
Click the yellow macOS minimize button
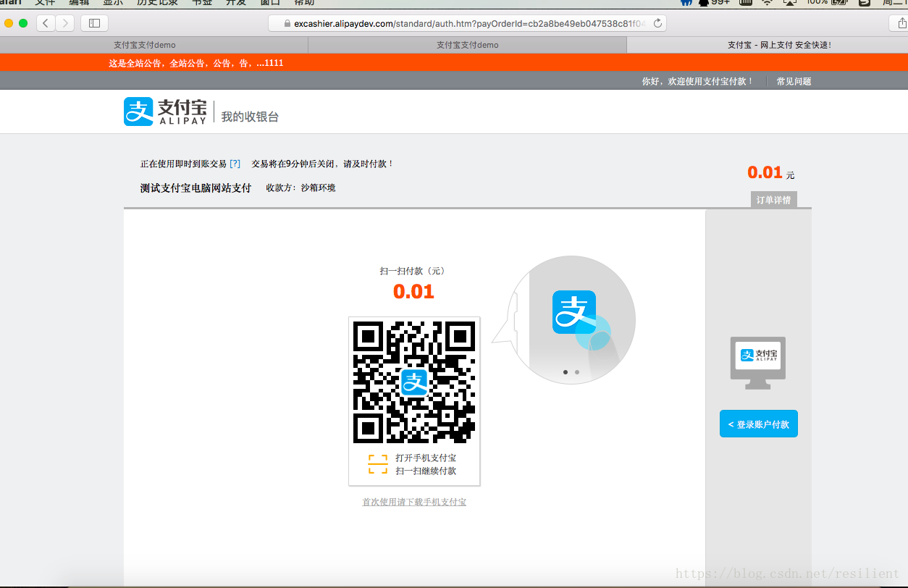tap(9, 23)
